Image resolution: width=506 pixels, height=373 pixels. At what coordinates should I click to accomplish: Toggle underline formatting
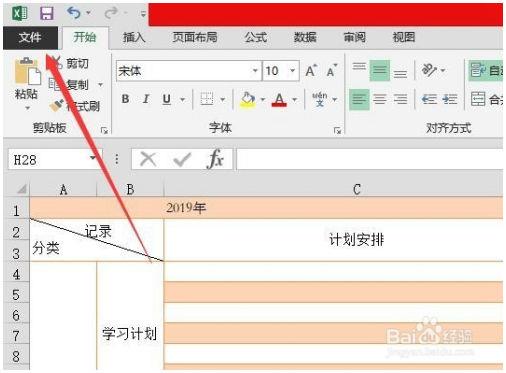167,99
